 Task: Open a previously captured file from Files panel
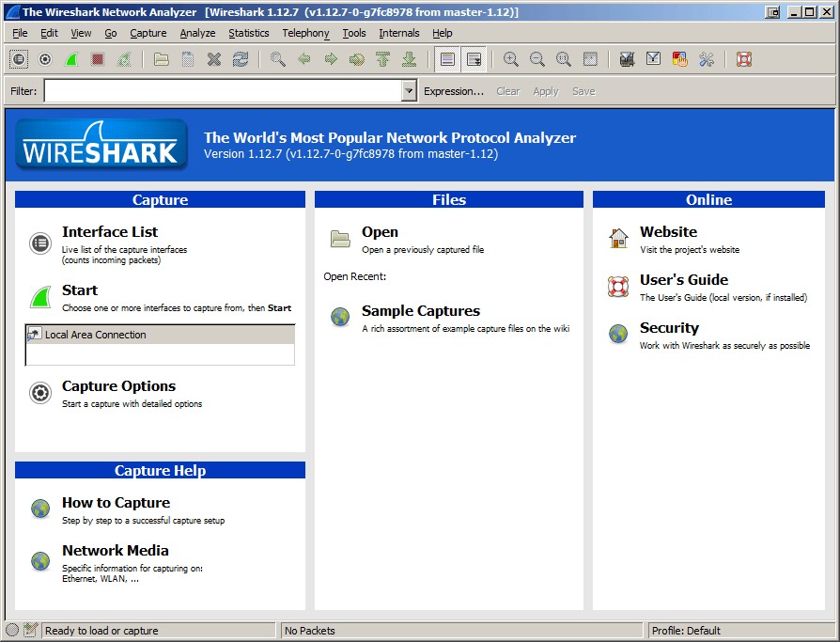pyautogui.click(x=380, y=232)
